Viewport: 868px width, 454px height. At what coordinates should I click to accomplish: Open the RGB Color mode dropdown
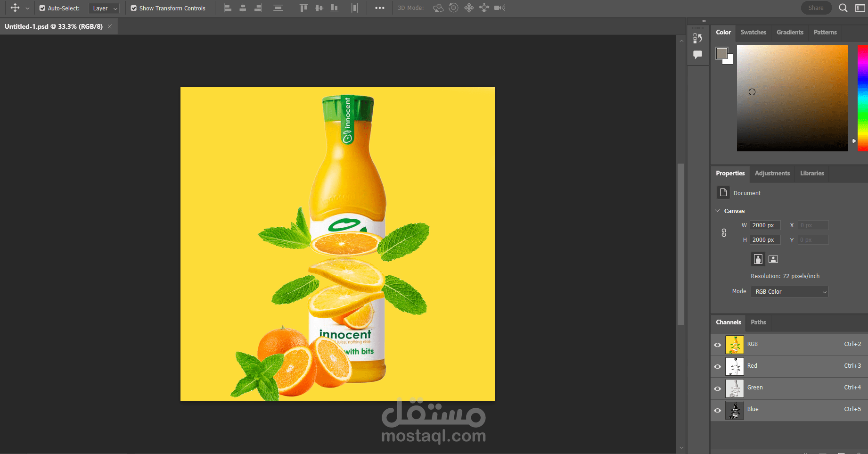coord(790,292)
